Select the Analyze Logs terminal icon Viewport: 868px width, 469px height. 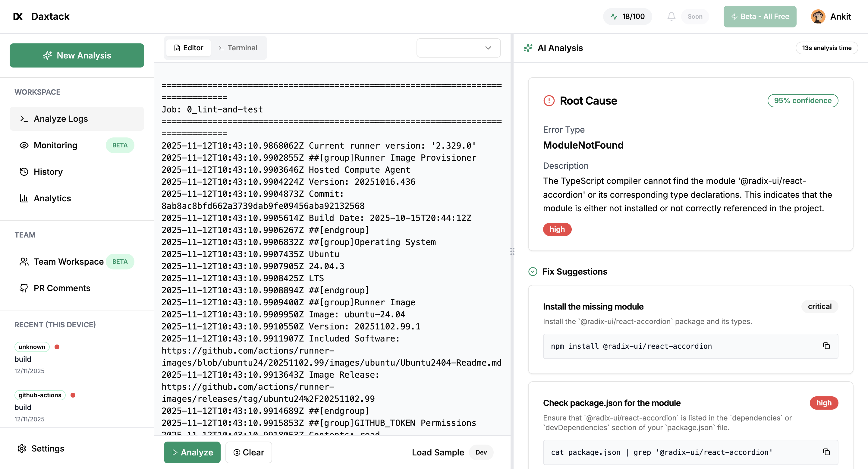click(24, 118)
